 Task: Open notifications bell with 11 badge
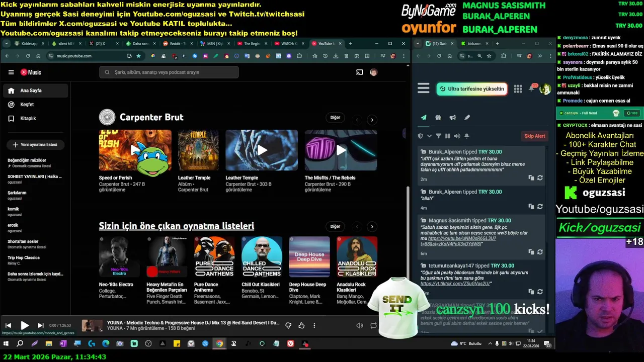tap(532, 88)
